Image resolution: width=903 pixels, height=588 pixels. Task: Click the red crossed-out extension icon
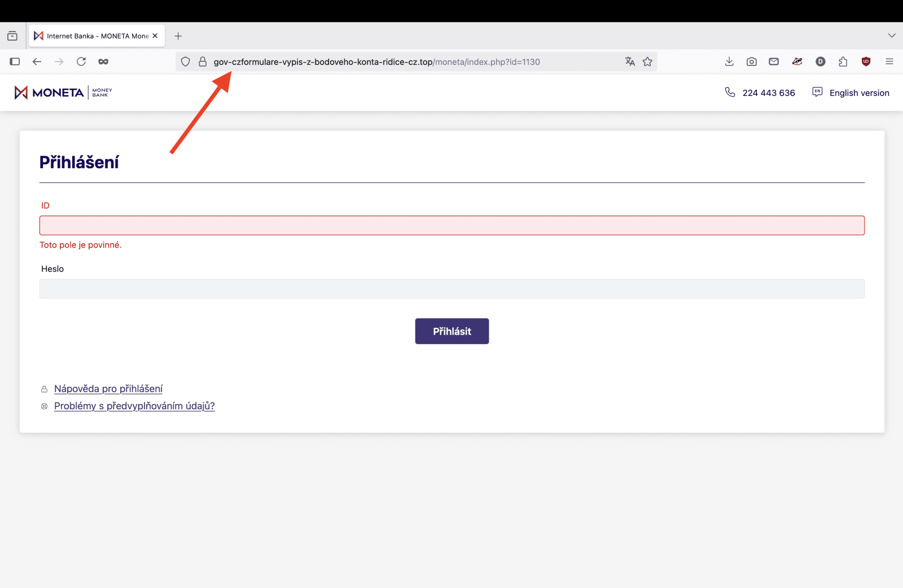pos(797,62)
